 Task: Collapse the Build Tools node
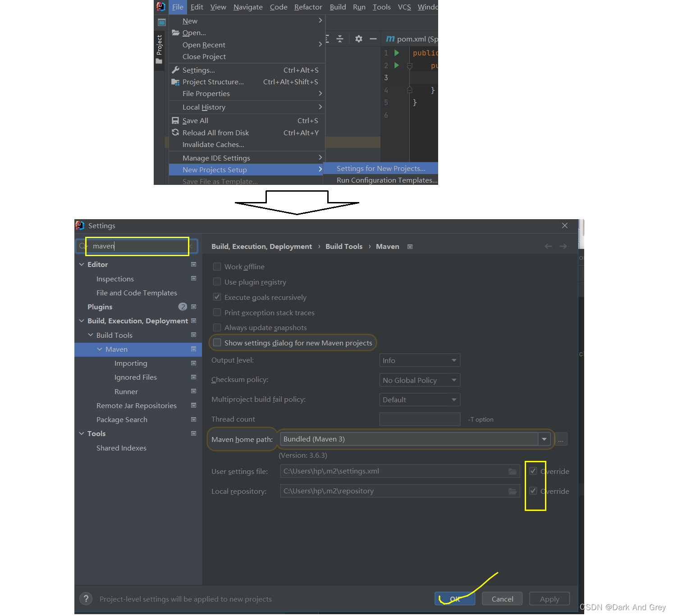91,335
